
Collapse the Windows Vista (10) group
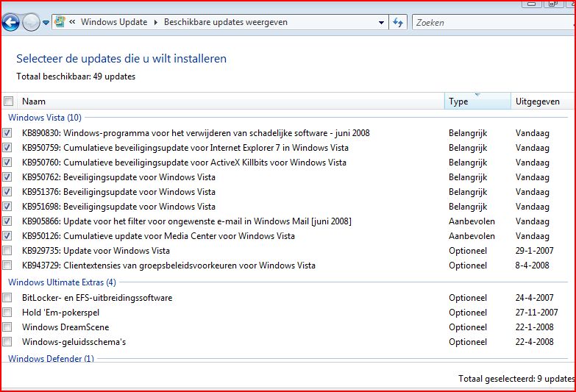click(45, 118)
